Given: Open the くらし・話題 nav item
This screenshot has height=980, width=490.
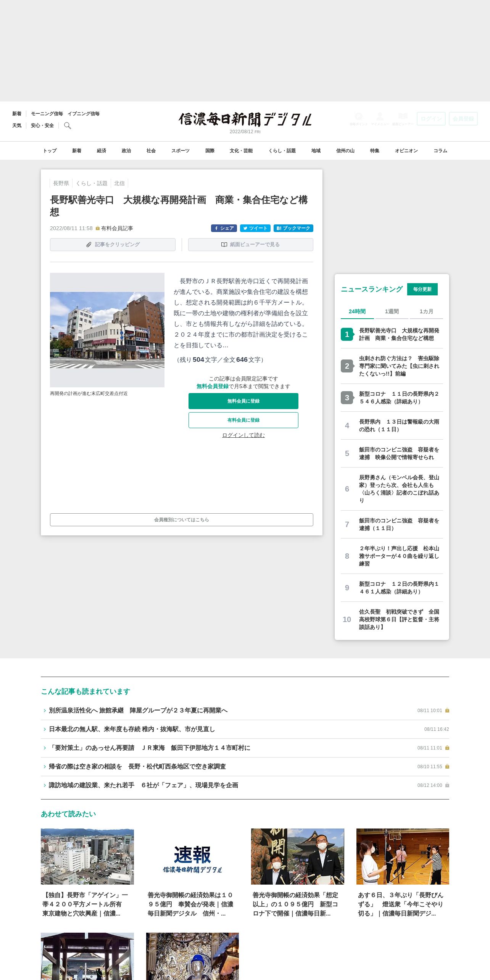Looking at the screenshot, I should pos(282,151).
